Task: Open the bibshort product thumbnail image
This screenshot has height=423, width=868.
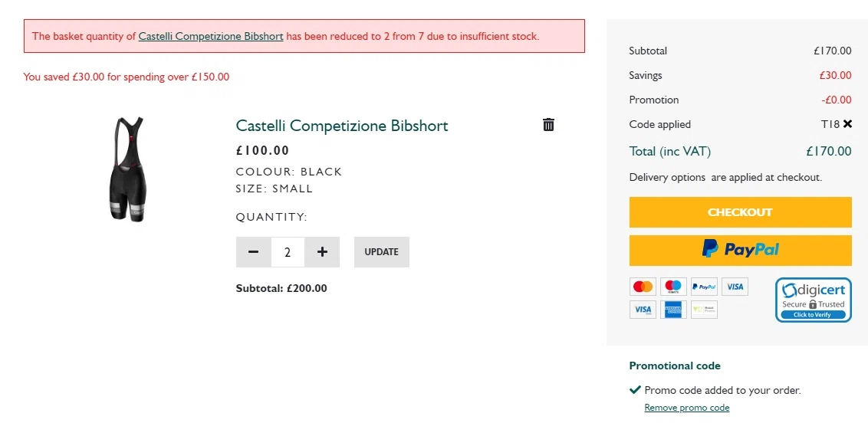Action: pyautogui.click(x=127, y=169)
